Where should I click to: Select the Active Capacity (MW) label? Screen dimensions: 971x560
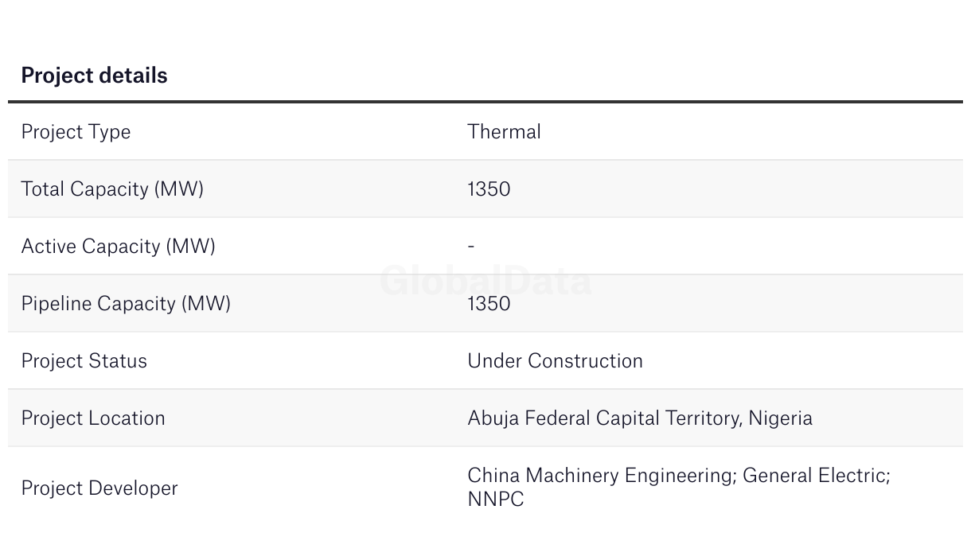point(118,247)
